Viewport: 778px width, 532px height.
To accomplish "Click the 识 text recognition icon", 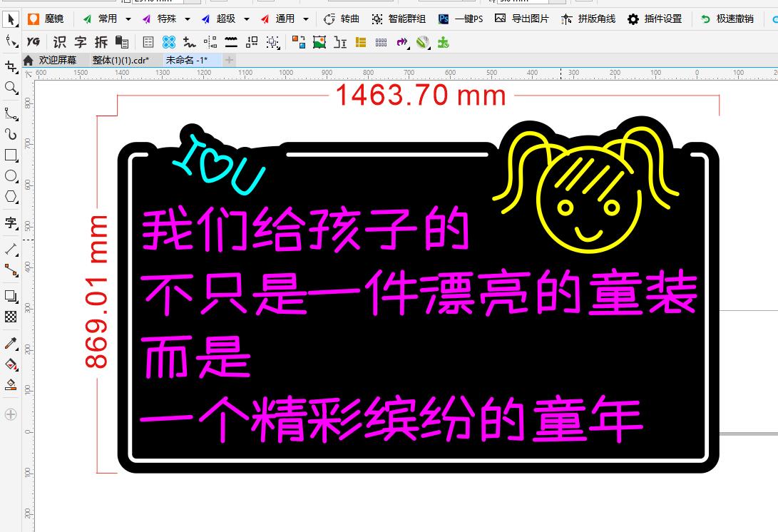I will [59, 42].
